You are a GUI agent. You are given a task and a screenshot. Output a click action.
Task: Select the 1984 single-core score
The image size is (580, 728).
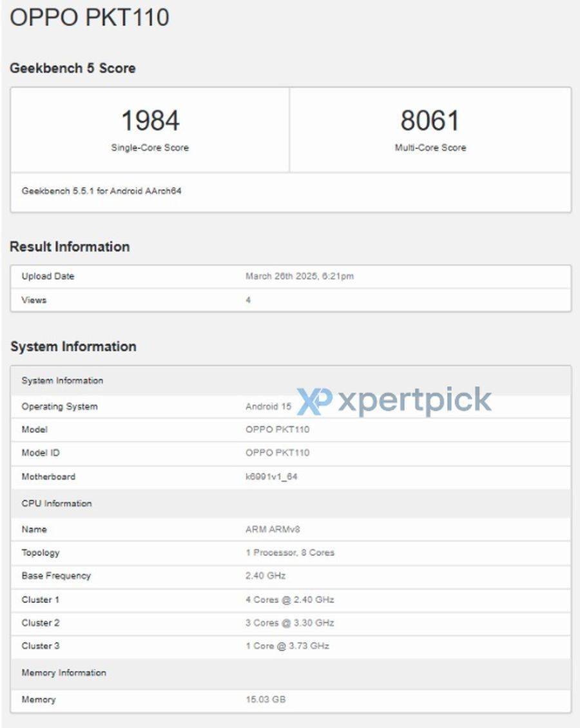(150, 120)
